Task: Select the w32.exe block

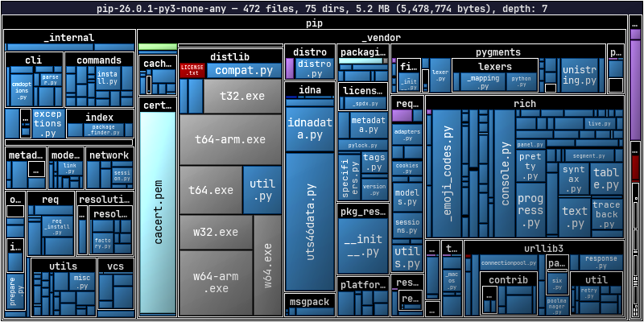Action: 216,232
